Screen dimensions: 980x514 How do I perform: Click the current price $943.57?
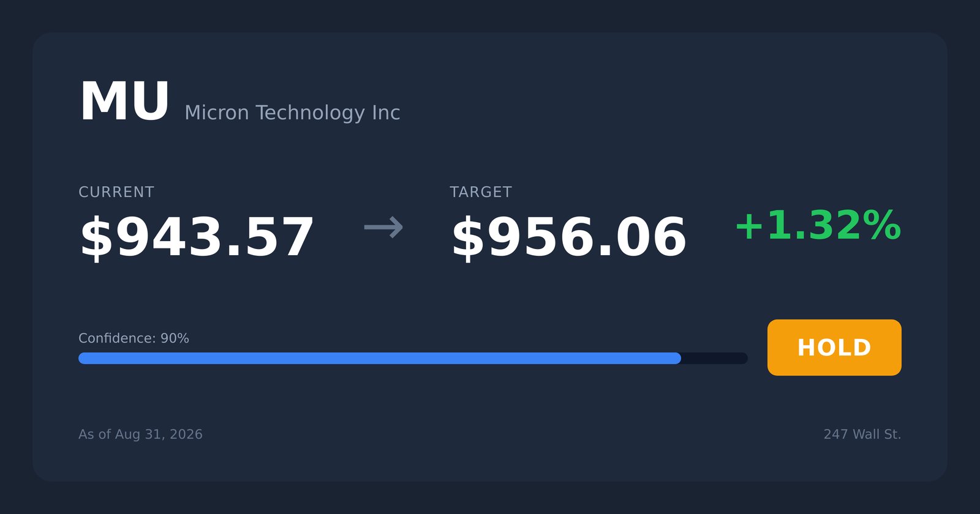point(197,238)
